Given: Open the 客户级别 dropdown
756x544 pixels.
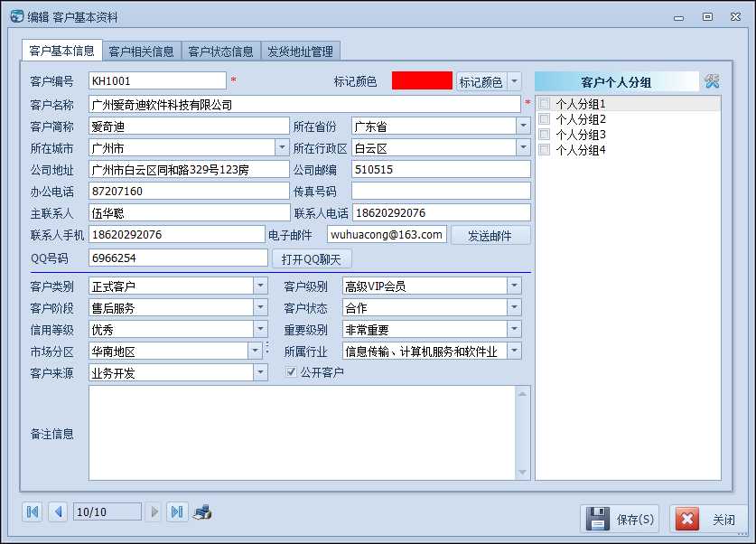Looking at the screenshot, I should point(514,286).
